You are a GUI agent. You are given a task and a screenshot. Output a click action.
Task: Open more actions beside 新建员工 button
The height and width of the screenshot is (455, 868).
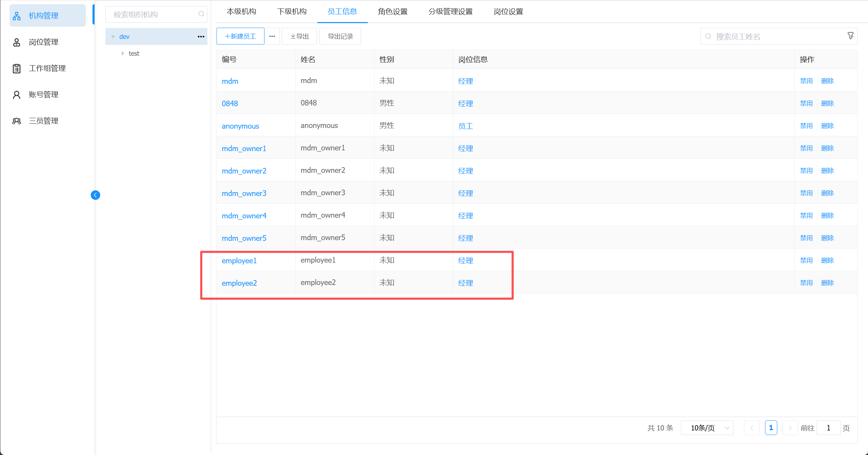272,36
